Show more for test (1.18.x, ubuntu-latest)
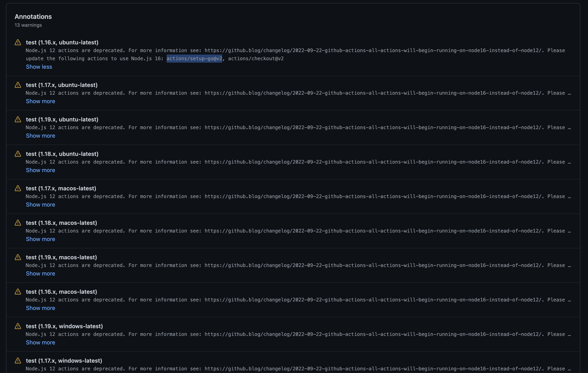The width and height of the screenshot is (588, 373). [x=40, y=170]
